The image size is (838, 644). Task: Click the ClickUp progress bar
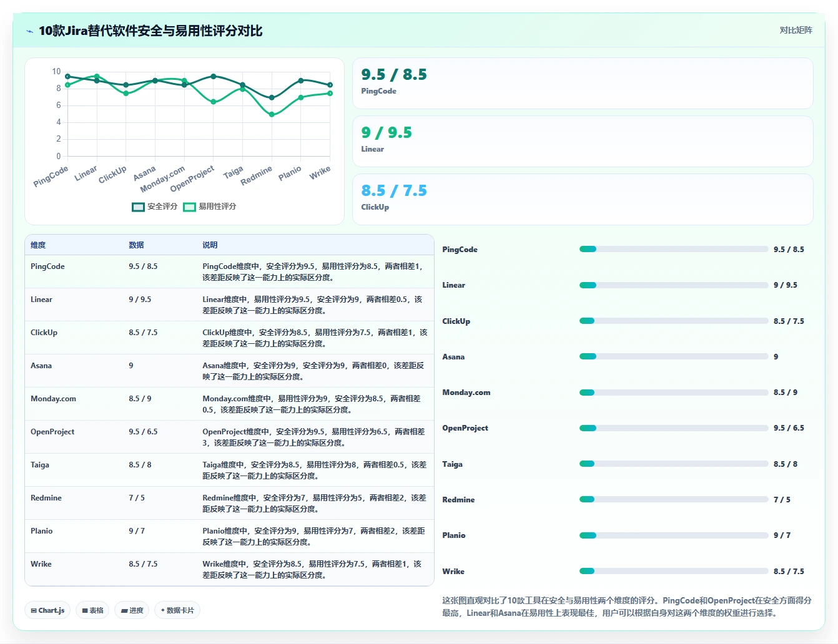point(674,321)
